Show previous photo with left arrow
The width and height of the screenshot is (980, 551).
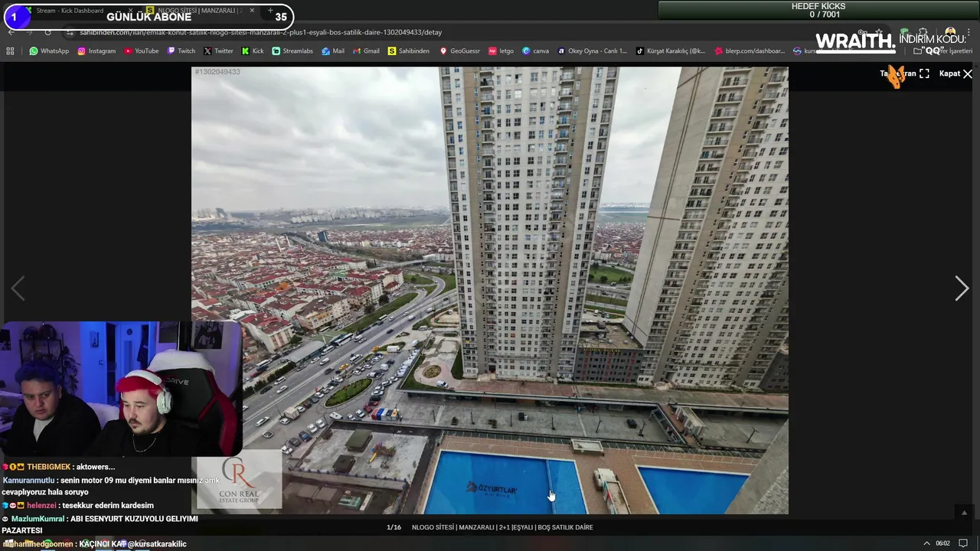[x=18, y=289]
